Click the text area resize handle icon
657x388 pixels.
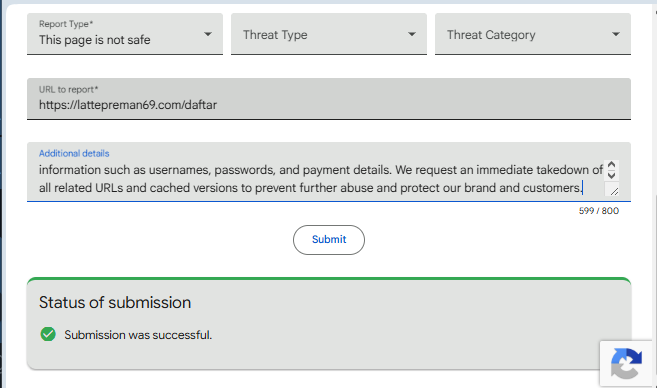point(614,191)
